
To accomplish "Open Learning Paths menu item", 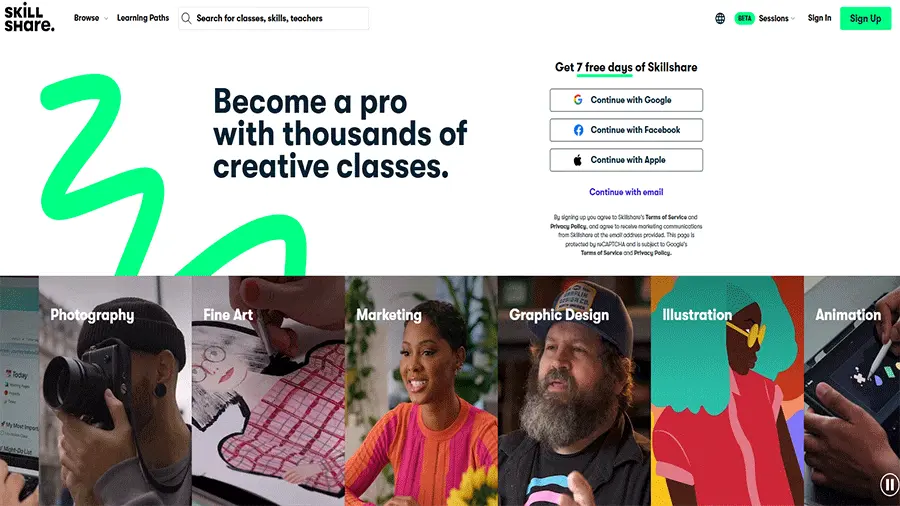I will click(143, 18).
